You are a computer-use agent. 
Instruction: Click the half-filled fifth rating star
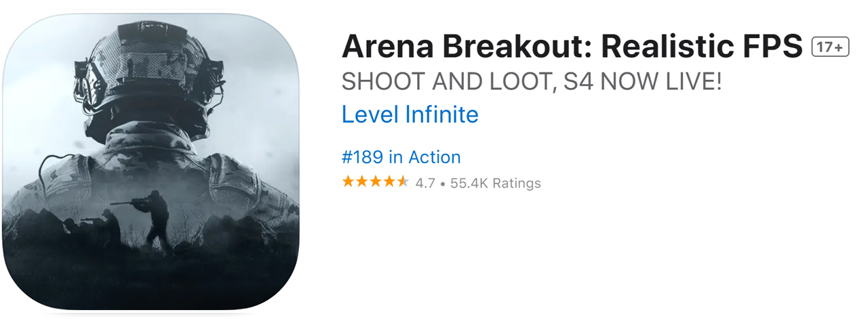403,182
